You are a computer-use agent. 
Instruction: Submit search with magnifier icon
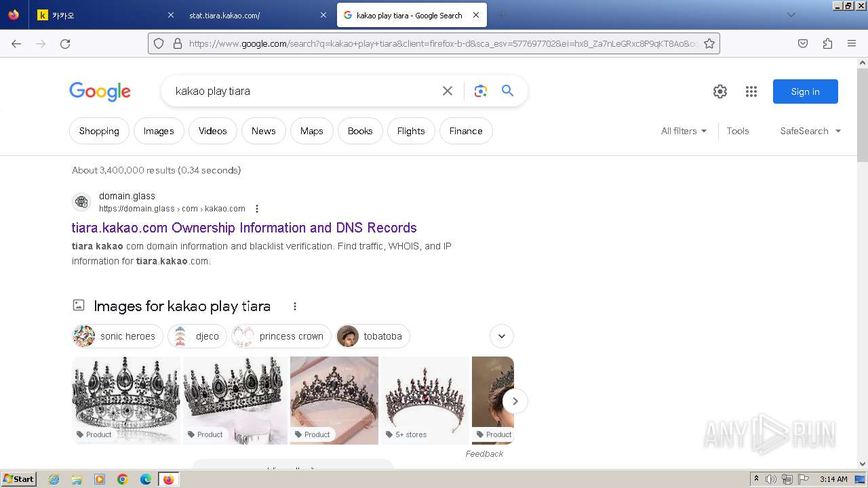[x=507, y=91]
